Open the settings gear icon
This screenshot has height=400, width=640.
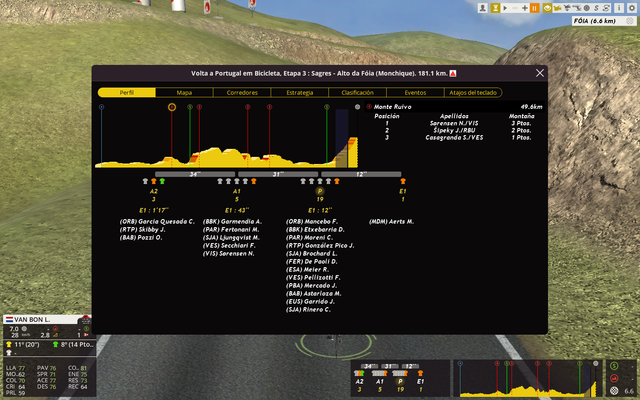631,8
